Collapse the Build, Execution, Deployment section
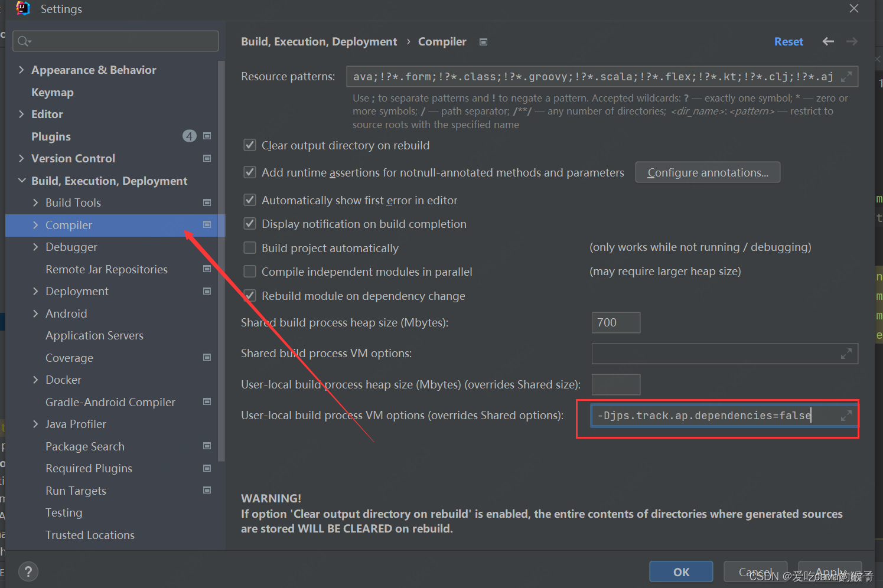The width and height of the screenshot is (883, 588). [21, 181]
